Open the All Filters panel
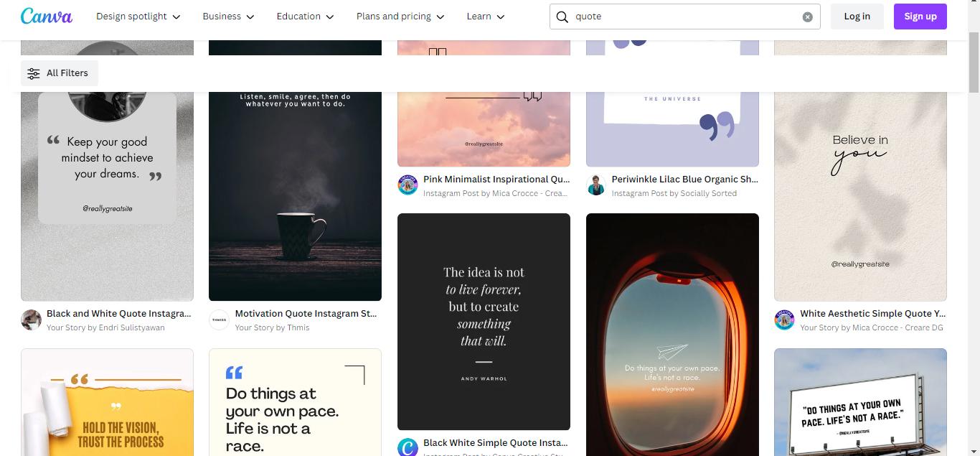 60,73
